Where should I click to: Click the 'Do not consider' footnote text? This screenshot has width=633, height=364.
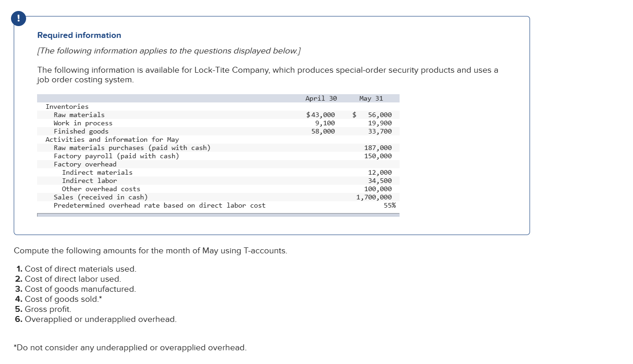click(130, 348)
